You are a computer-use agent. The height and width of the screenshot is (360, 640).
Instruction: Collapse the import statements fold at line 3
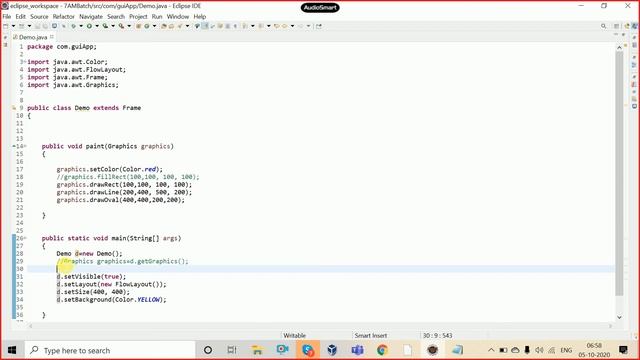24,62
